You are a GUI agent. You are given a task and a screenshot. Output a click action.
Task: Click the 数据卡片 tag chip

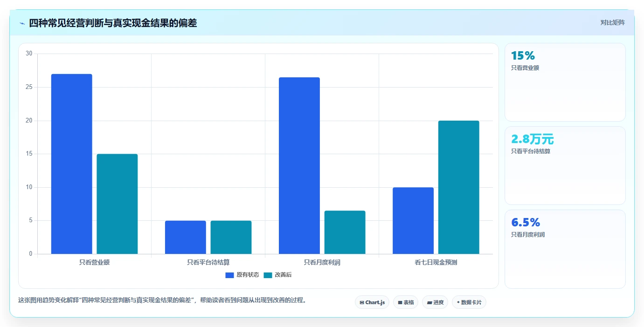click(469, 302)
